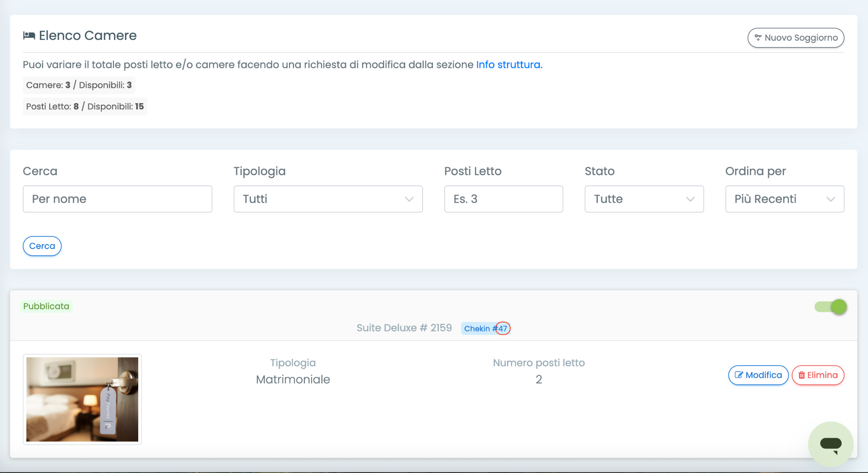This screenshot has width=868, height=473.
Task: Open the chat bubble widget
Action: click(x=830, y=444)
